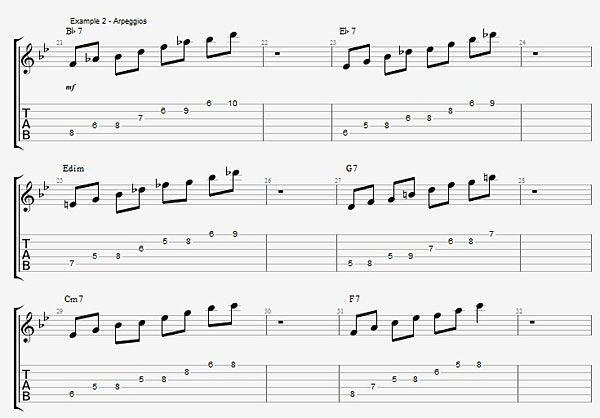This screenshot has height=418, width=600.
Task: Select the Eb7 chord label
Action: (347, 31)
